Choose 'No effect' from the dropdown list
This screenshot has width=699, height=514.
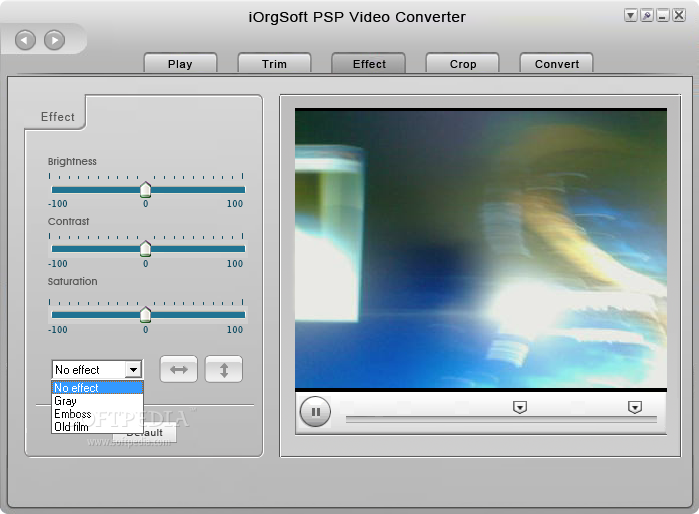tap(97, 387)
